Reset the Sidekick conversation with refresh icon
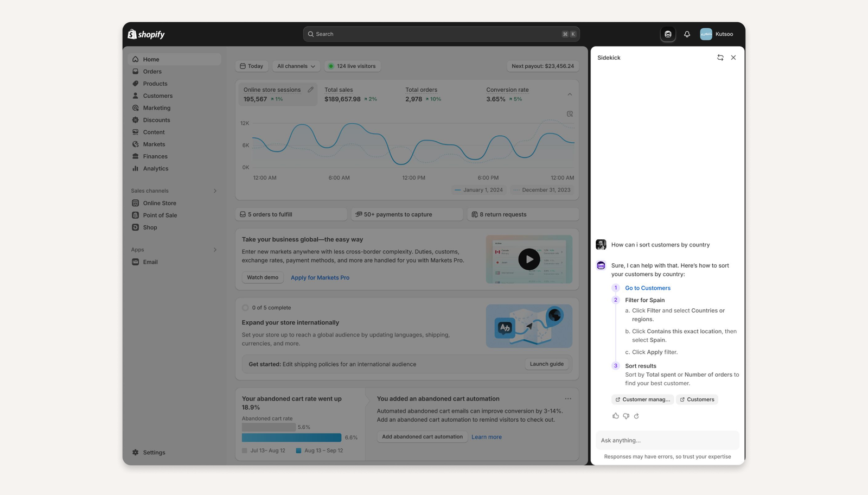 pos(720,58)
